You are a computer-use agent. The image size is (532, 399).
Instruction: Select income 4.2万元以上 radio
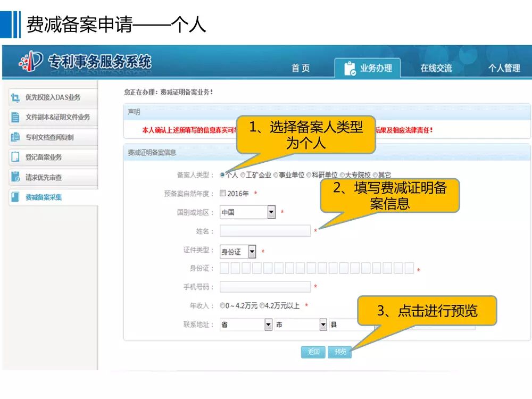click(262, 306)
